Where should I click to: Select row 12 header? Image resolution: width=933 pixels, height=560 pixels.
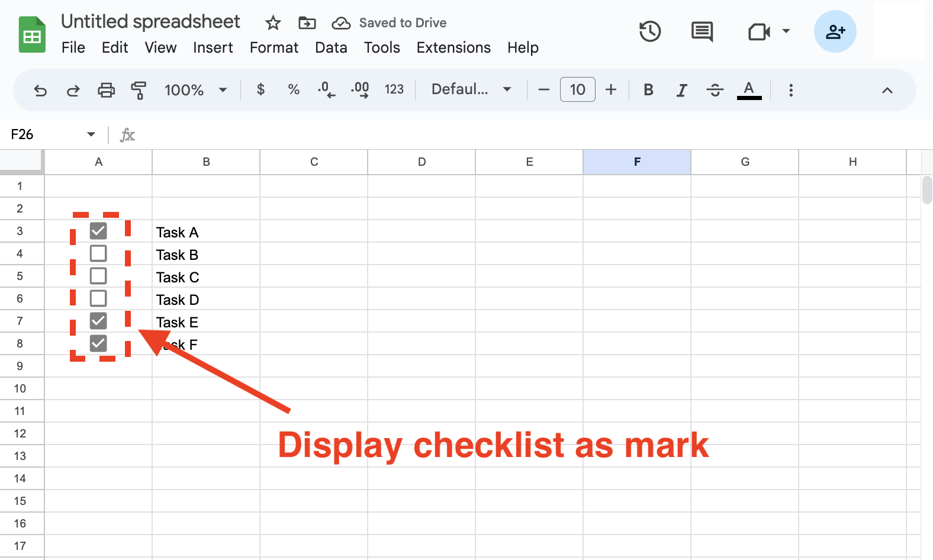point(21,433)
